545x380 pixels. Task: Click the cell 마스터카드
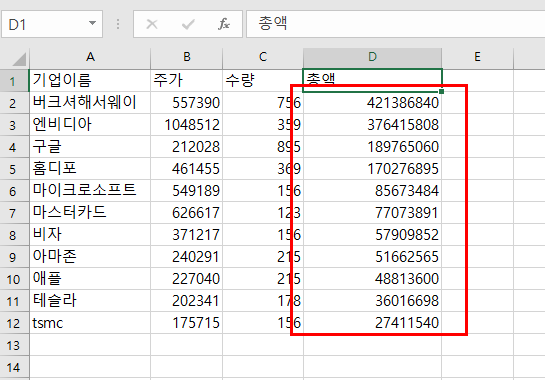90,213
